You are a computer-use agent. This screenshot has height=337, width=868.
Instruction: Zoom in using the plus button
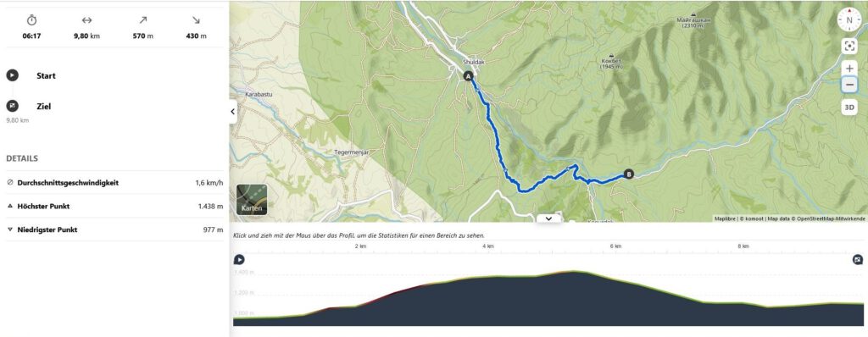[849, 69]
